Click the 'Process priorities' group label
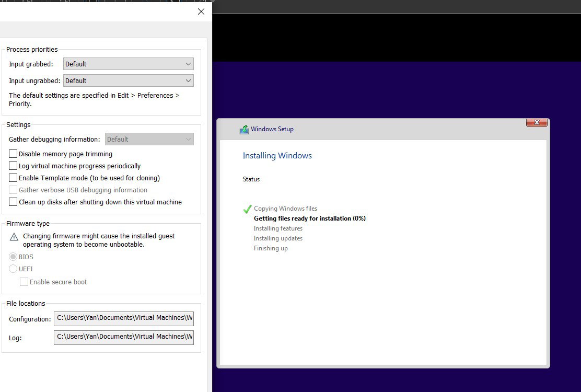This screenshot has width=581, height=392. click(x=32, y=50)
